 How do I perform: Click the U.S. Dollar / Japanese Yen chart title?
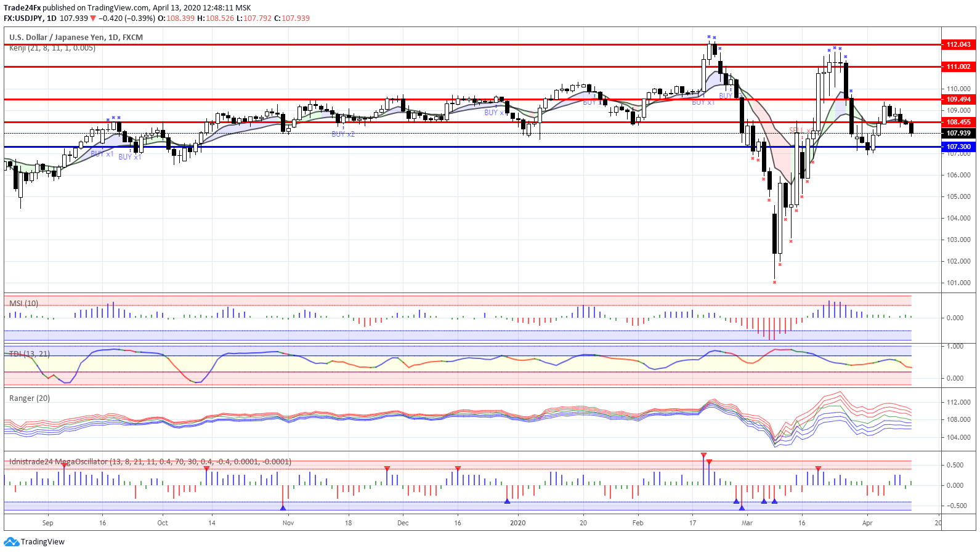click(x=76, y=38)
